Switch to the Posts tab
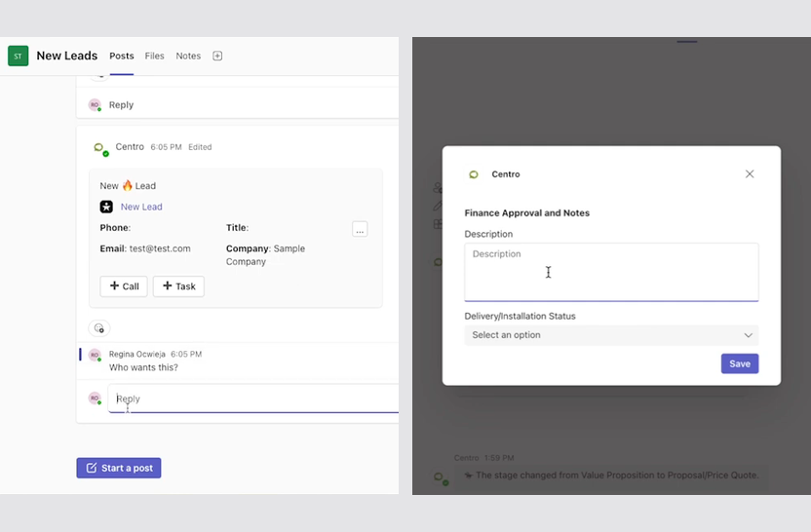811x532 pixels. [122, 56]
